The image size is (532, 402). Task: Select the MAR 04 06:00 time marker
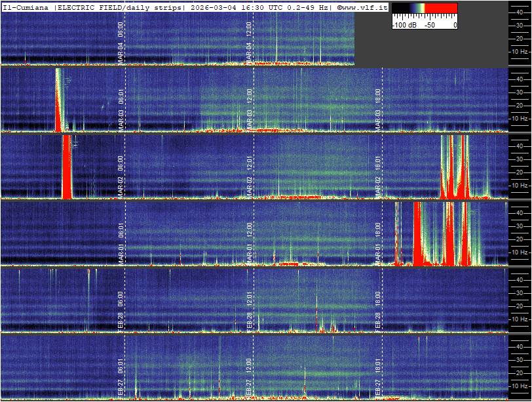pyautogui.click(x=121, y=41)
